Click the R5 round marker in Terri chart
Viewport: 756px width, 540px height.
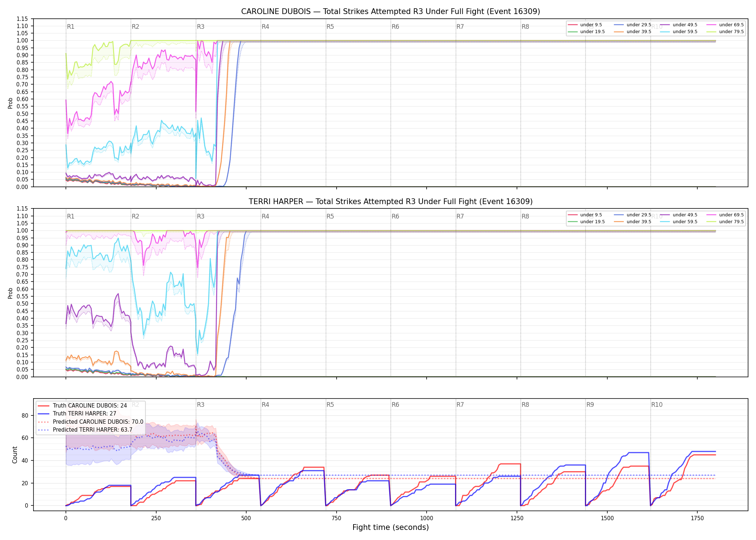coord(330,216)
